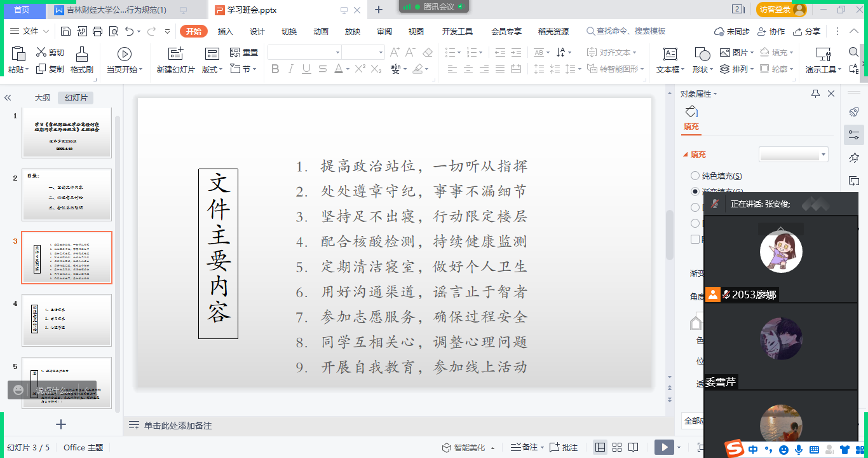868x458 pixels.
Task: Pin the 对象属性 panel
Action: point(815,94)
